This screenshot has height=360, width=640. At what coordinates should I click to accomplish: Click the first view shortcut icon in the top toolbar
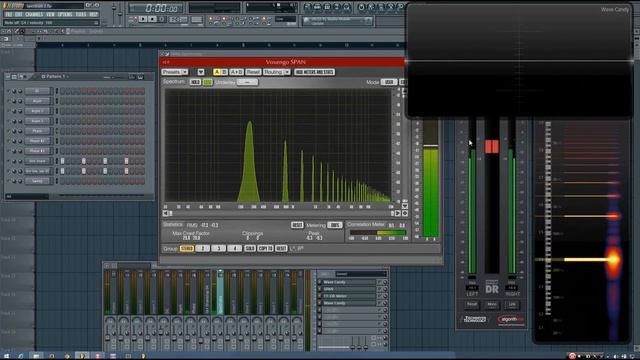click(x=308, y=7)
